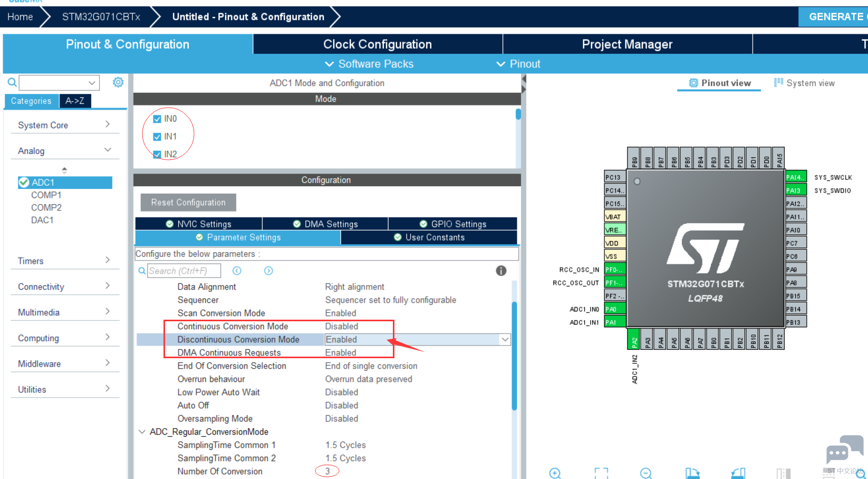Open the DMA Settings tab

325,224
